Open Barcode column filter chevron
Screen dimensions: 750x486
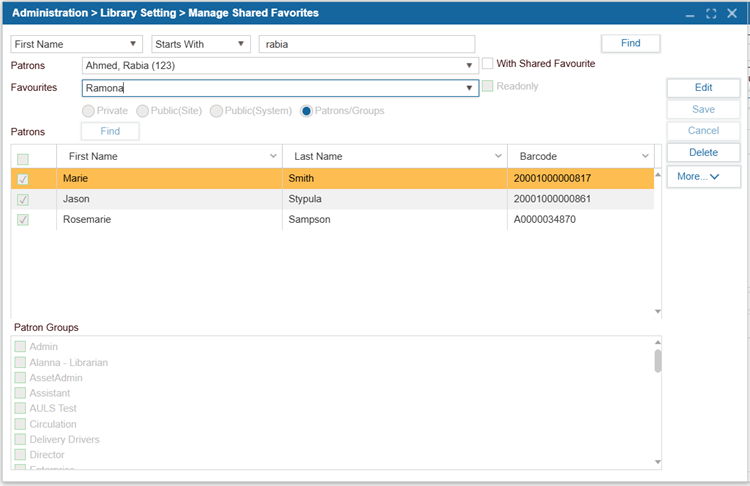click(x=645, y=156)
